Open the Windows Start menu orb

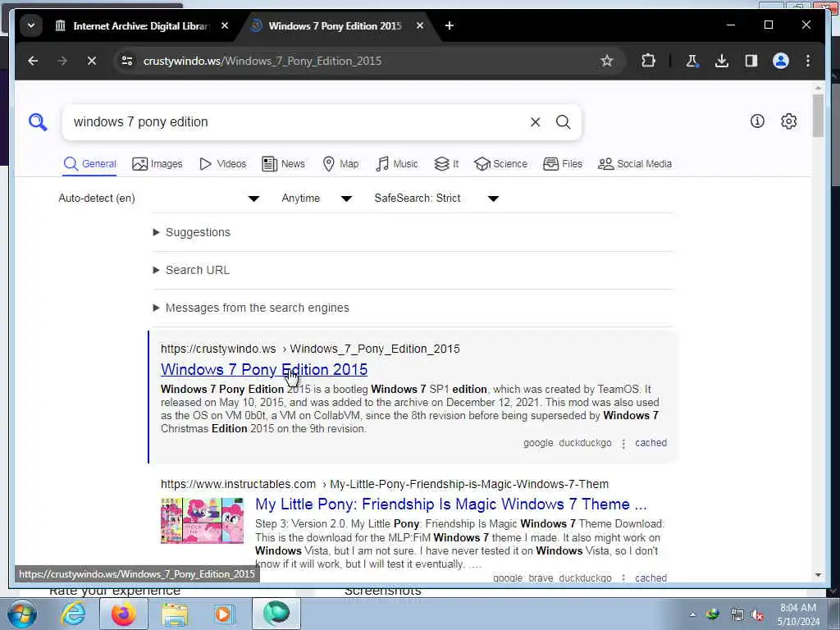(x=21, y=614)
